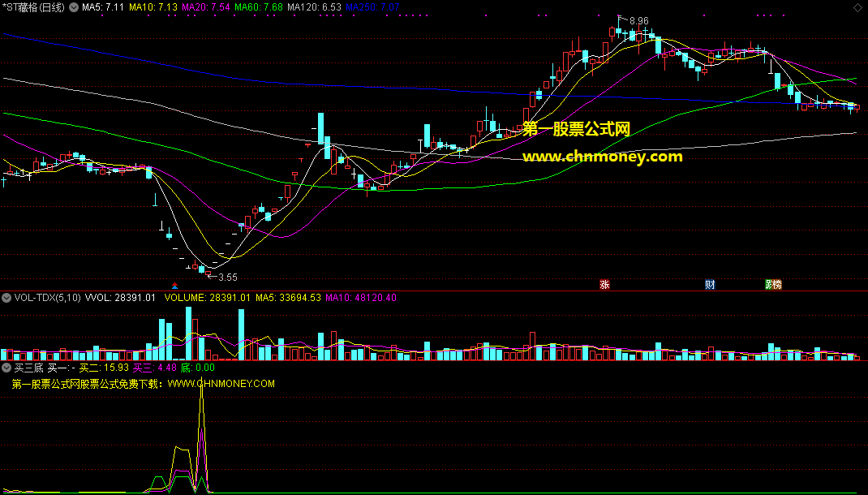Select the MA250: 7.07 label

point(372,7)
